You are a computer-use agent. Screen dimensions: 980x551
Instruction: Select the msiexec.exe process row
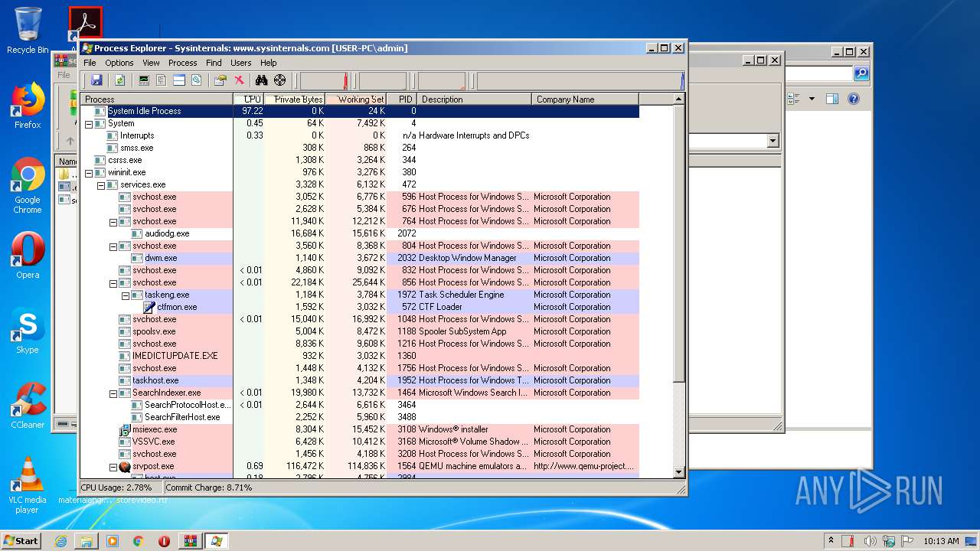pos(360,429)
